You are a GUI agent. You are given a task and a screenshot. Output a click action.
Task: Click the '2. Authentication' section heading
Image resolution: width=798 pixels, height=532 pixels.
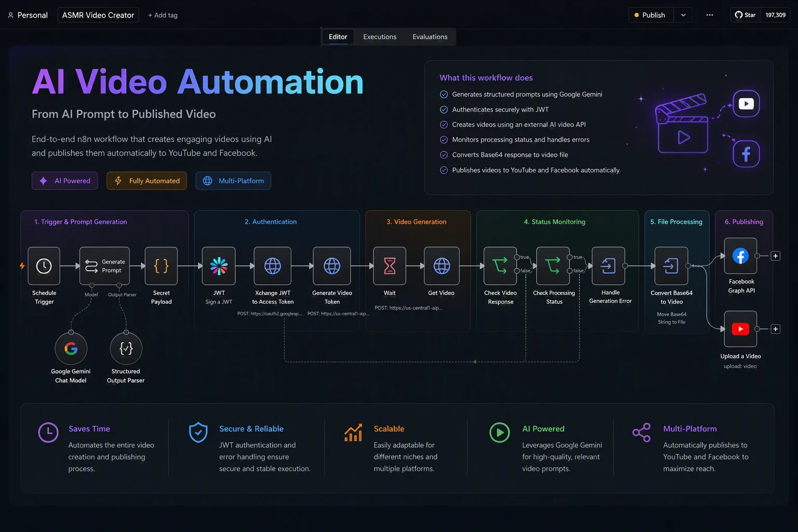(x=271, y=222)
